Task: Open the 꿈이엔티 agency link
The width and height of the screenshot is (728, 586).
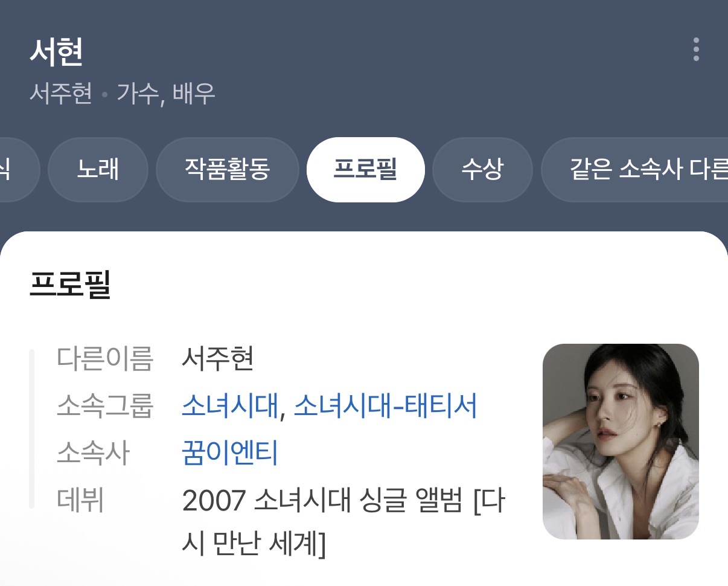Action: coord(229,453)
